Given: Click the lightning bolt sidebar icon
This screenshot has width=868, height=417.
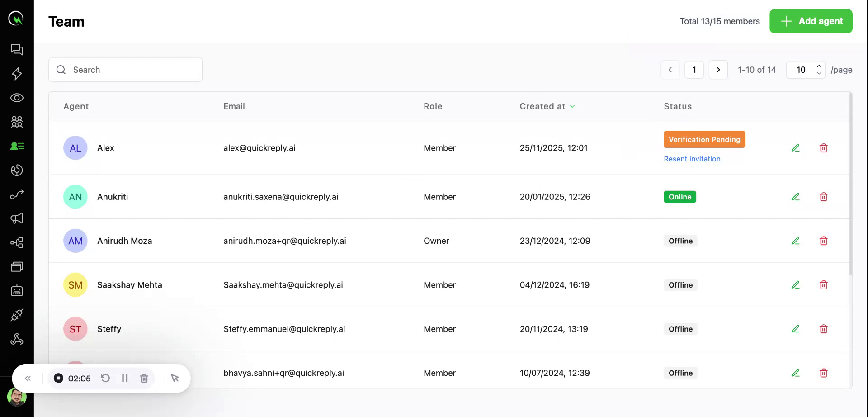Looking at the screenshot, I should [17, 73].
